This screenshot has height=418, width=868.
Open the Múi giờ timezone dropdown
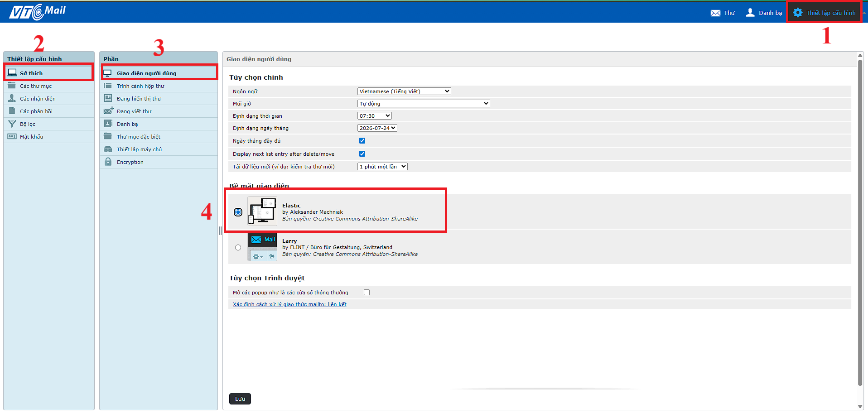click(424, 103)
